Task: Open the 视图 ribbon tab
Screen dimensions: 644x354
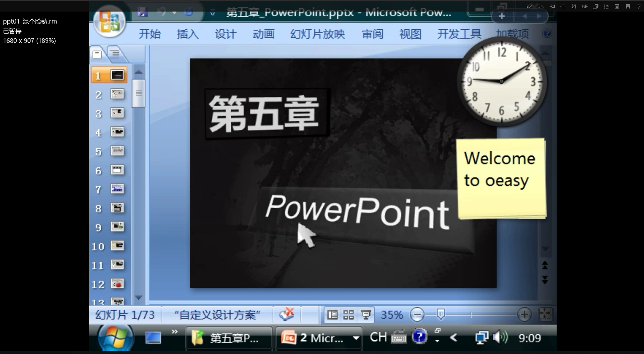Action: 410,34
